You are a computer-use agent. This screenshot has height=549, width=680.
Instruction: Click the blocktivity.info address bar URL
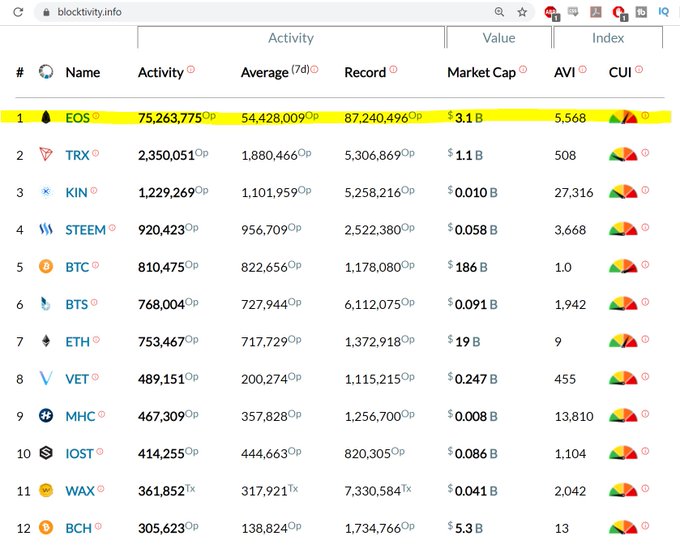pyautogui.click(x=89, y=12)
